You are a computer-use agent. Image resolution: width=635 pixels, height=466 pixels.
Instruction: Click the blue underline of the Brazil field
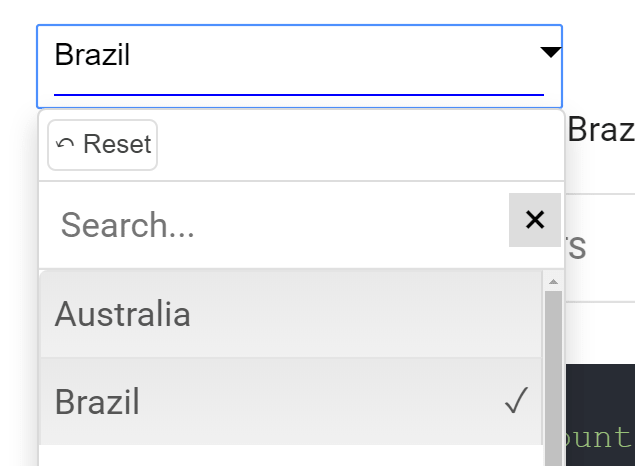click(298, 94)
